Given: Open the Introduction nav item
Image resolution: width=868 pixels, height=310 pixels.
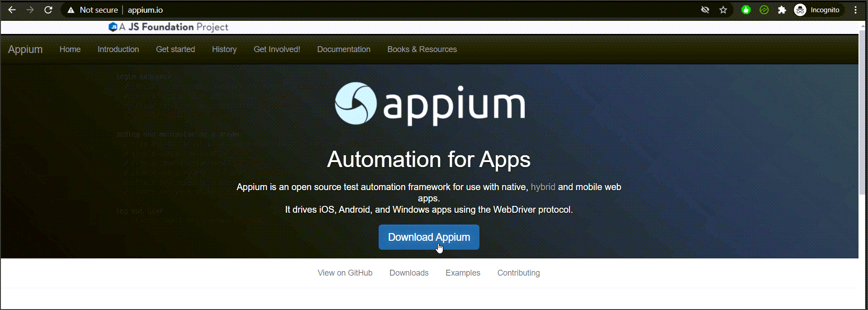Looking at the screenshot, I should click(118, 49).
